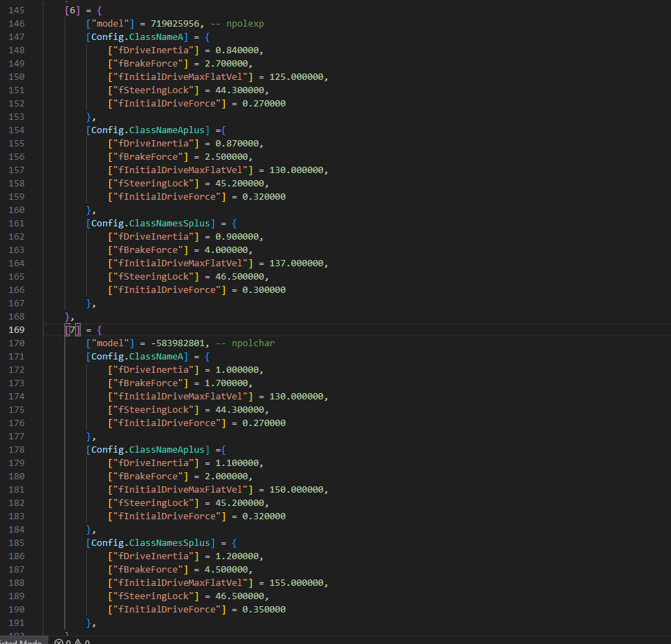Click the fSteeringLock key on line 189
Screen dimensions: 671x644
pyautogui.click(x=153, y=596)
